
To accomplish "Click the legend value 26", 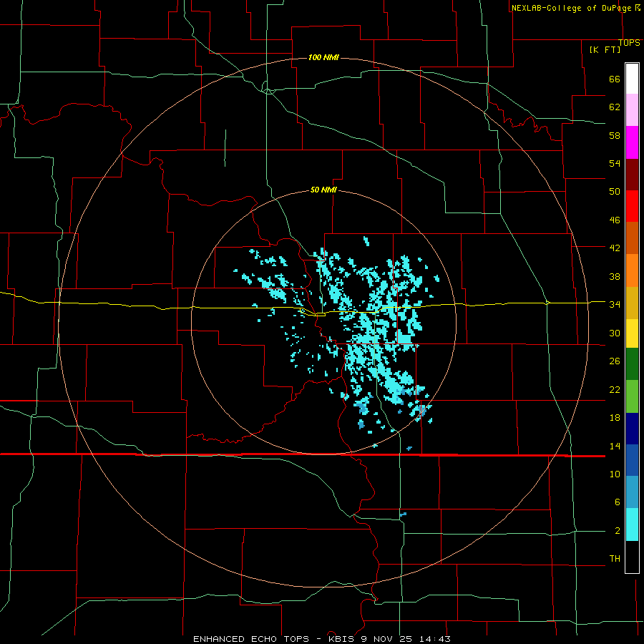I will [x=615, y=361].
